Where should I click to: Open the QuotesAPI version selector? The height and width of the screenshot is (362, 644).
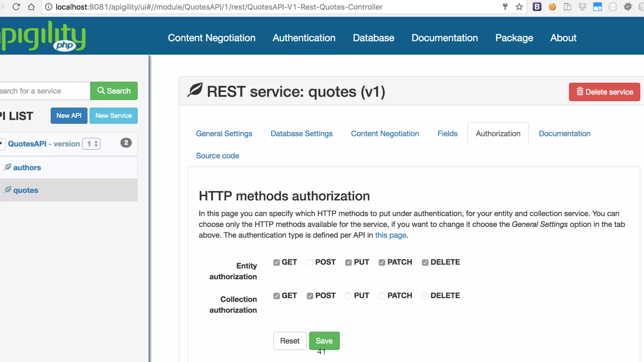point(92,144)
